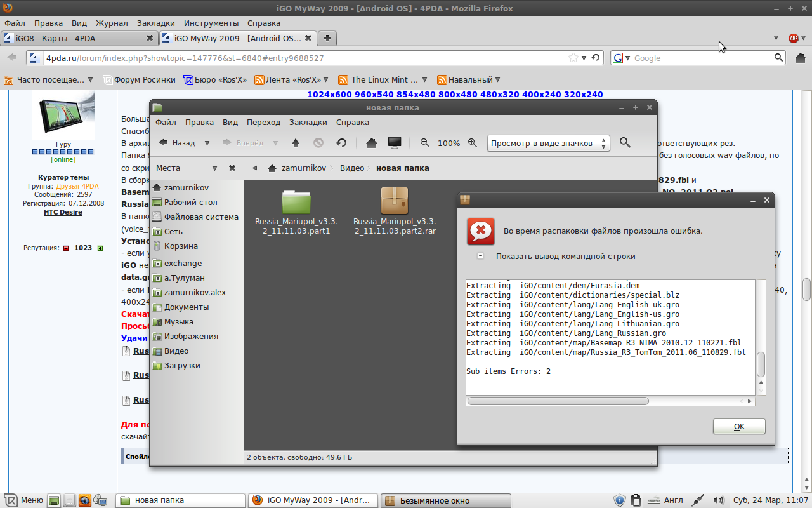The image size is (812, 508).
Task: Close 'iGO MyWay 2009' Firefox tab
Action: pos(308,38)
